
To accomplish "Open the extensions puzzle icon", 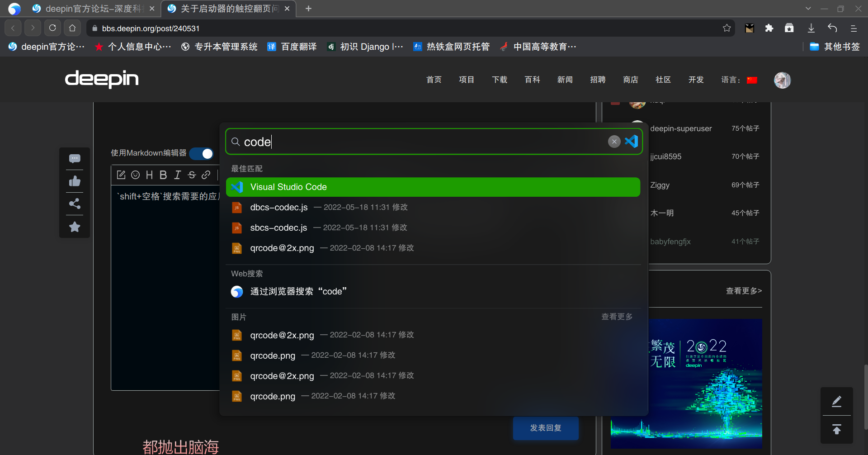I will 769,28.
